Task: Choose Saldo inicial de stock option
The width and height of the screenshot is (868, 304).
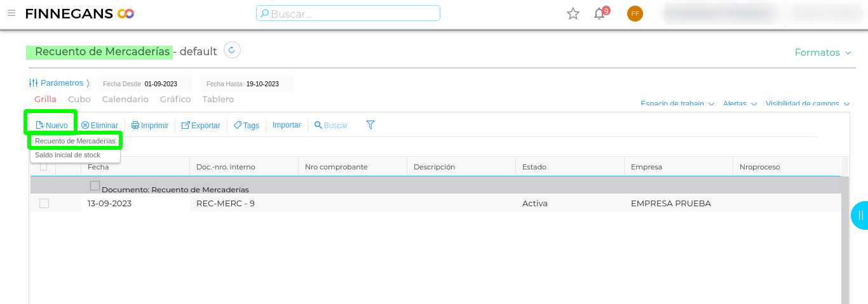Action: point(75,155)
